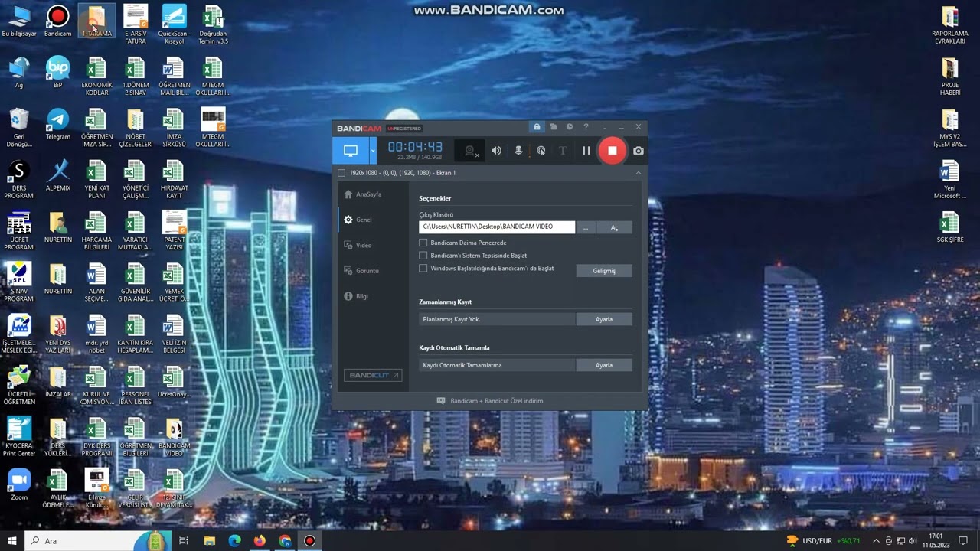Viewport: 980px width, 551px height.
Task: Open the QuickScan Kısayol icon
Action: click(x=174, y=25)
